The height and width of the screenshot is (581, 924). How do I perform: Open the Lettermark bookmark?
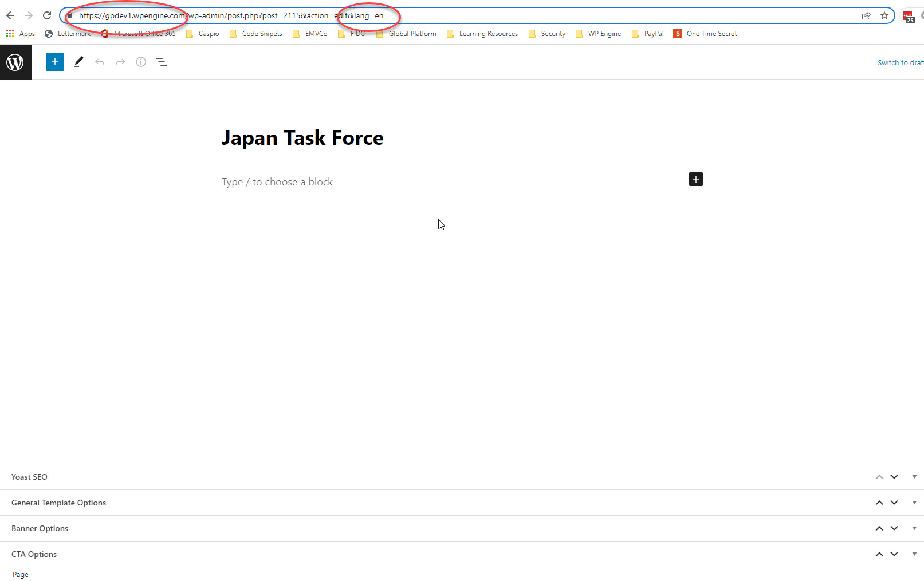pos(68,34)
